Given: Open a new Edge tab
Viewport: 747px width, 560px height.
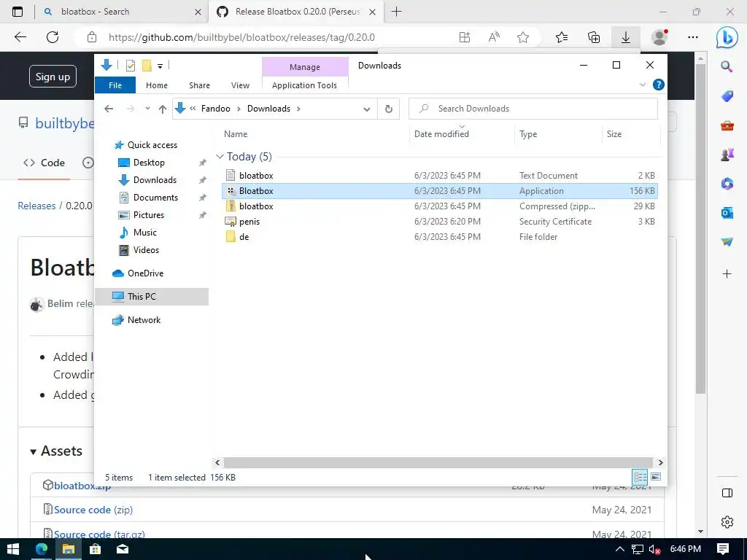Looking at the screenshot, I should (x=396, y=12).
